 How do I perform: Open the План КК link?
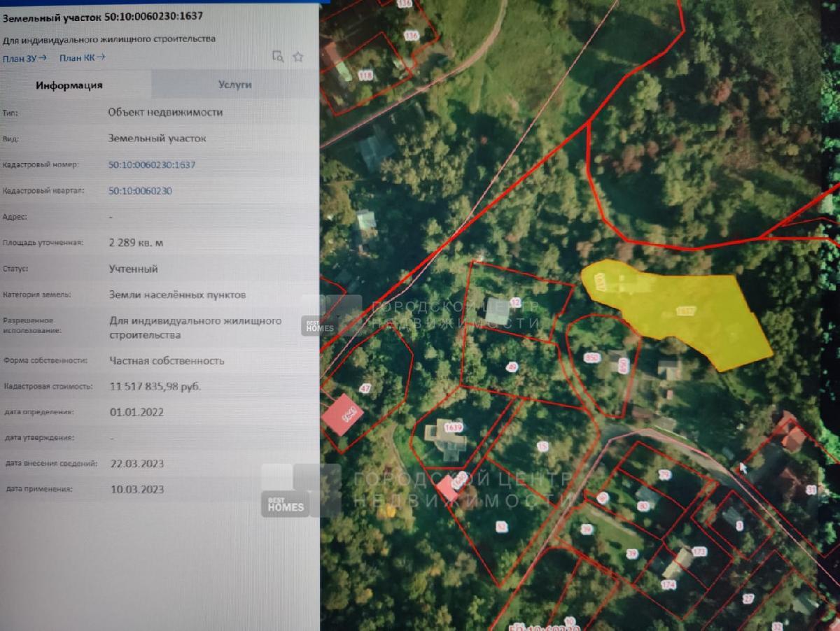click(x=82, y=58)
